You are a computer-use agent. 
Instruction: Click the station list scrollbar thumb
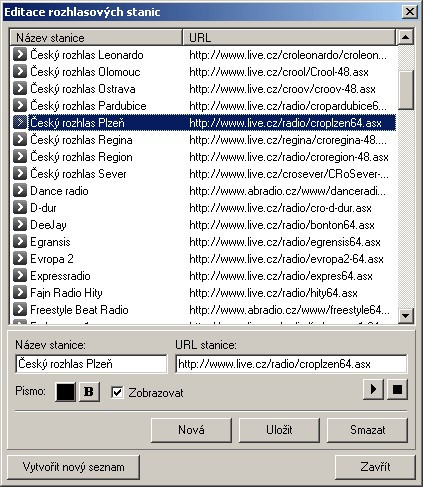point(406,89)
